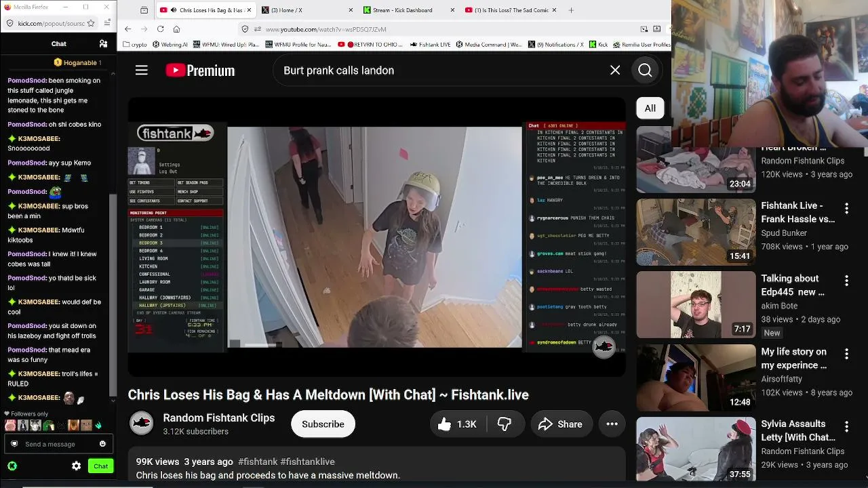The height and width of the screenshot is (488, 868).
Task: Open chat identity badge icon in message box
Action: point(14,444)
